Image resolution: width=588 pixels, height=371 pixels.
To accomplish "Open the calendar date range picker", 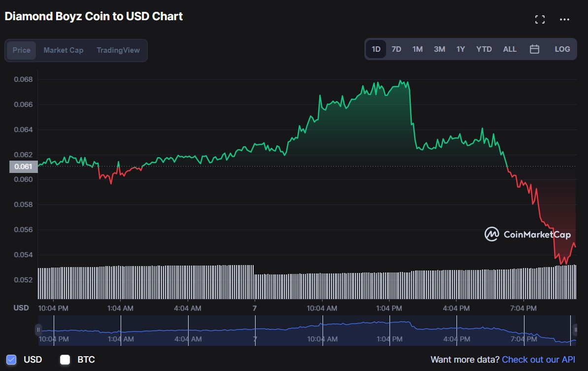I will [x=534, y=49].
